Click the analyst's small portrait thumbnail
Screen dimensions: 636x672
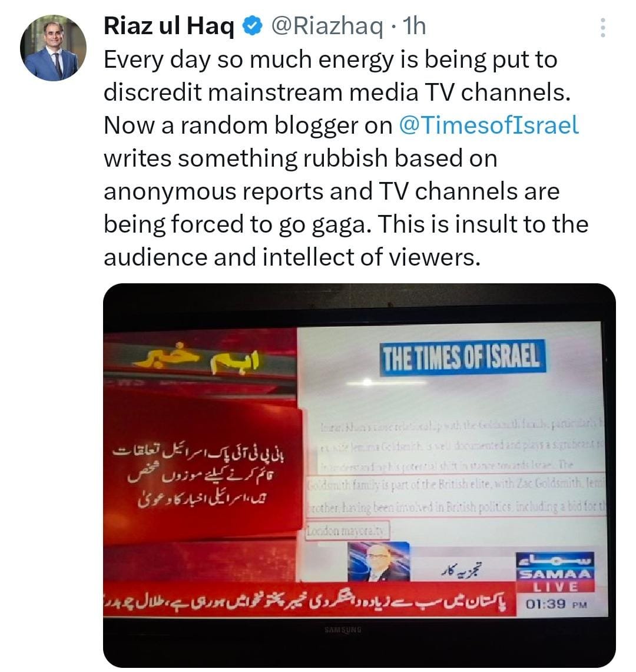coord(379,562)
